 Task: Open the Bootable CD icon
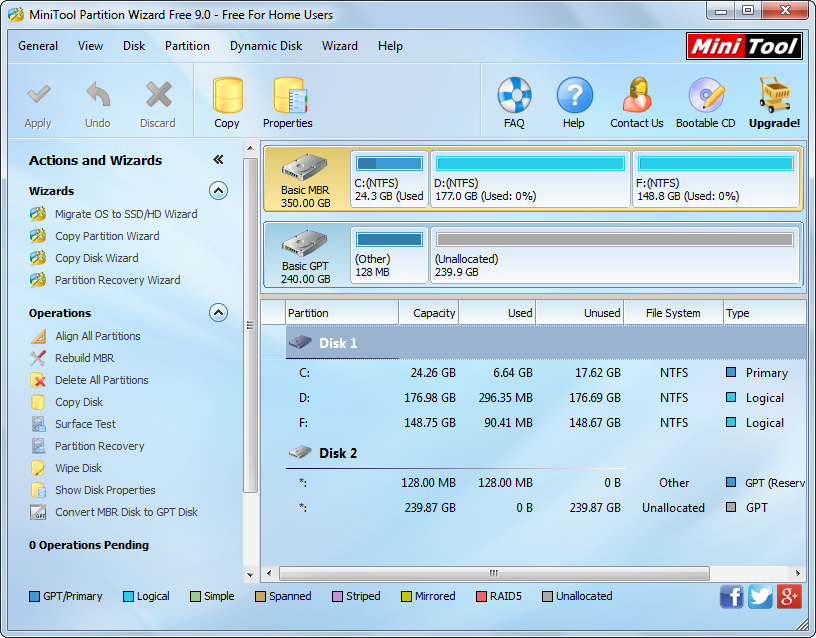706,95
